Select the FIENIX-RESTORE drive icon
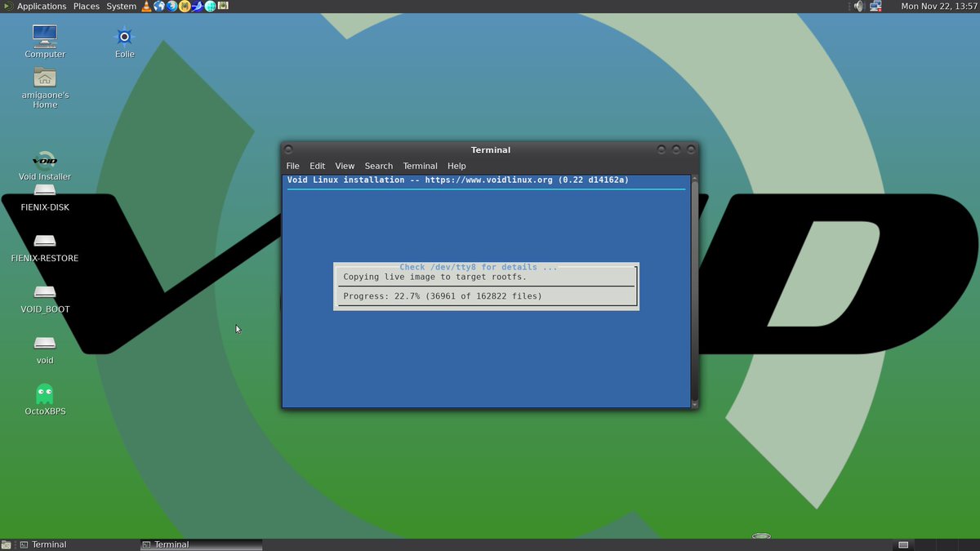The width and height of the screenshot is (980, 551). click(x=45, y=248)
